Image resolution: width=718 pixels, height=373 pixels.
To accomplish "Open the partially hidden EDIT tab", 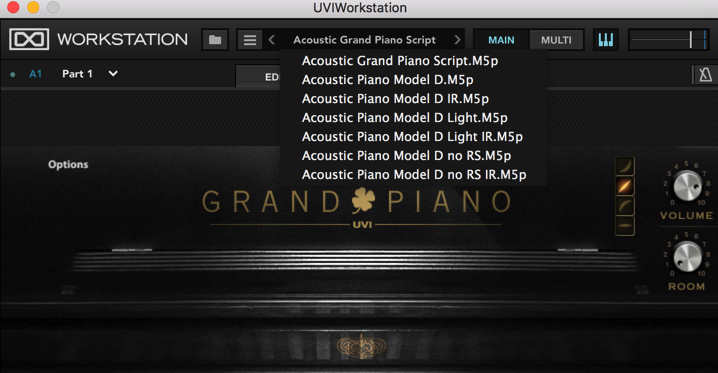I will point(258,76).
